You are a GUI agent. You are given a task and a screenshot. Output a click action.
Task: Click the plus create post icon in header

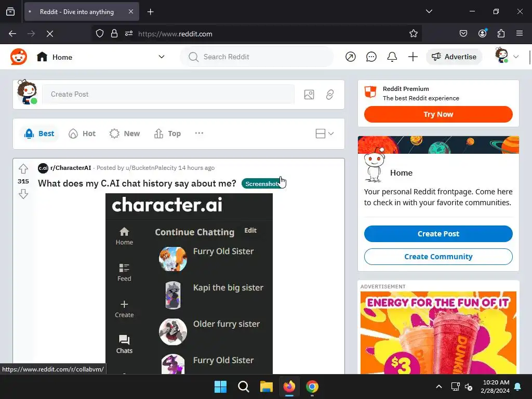[x=413, y=57]
